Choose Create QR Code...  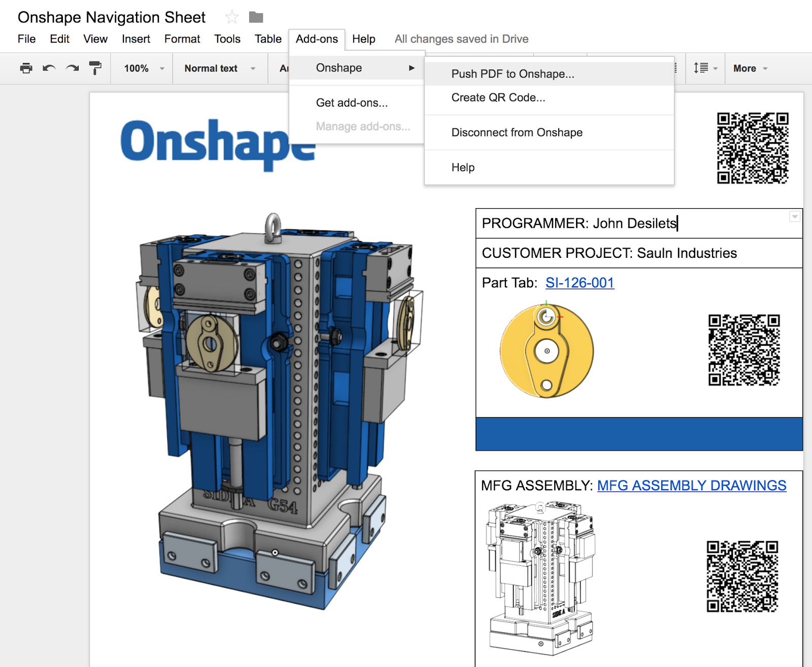549,97
